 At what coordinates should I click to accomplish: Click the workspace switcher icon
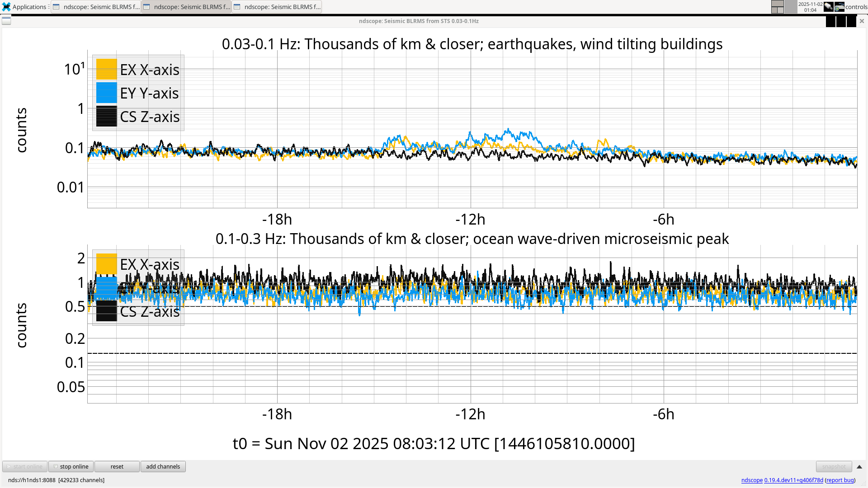(x=777, y=7)
